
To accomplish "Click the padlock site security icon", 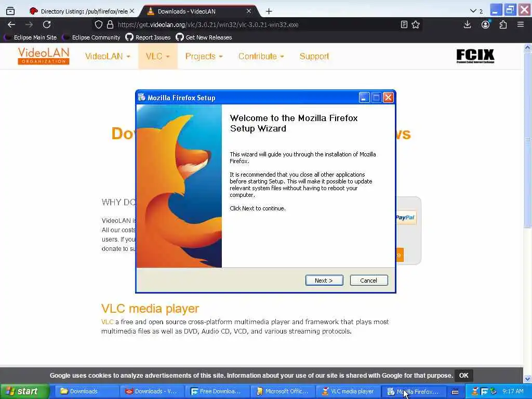I will point(110,24).
